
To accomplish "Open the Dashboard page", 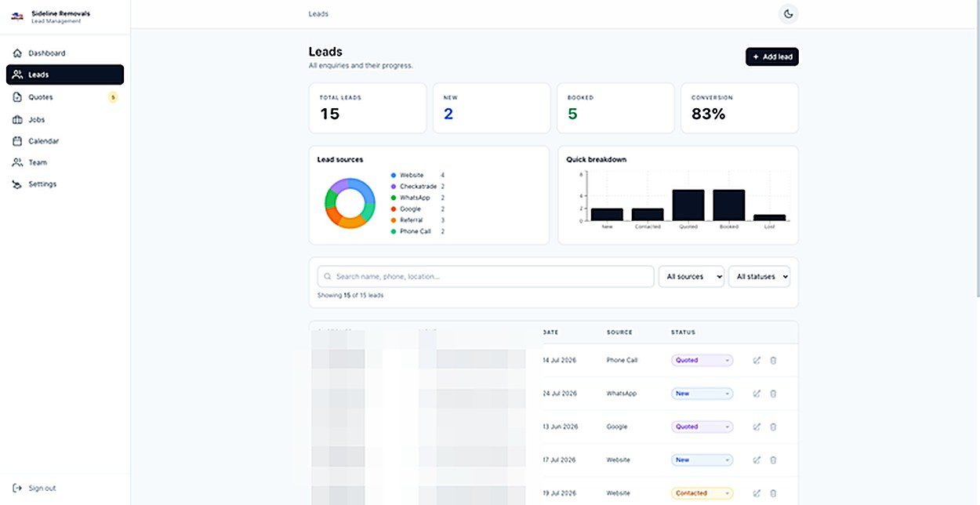I will pyautogui.click(x=65, y=53).
